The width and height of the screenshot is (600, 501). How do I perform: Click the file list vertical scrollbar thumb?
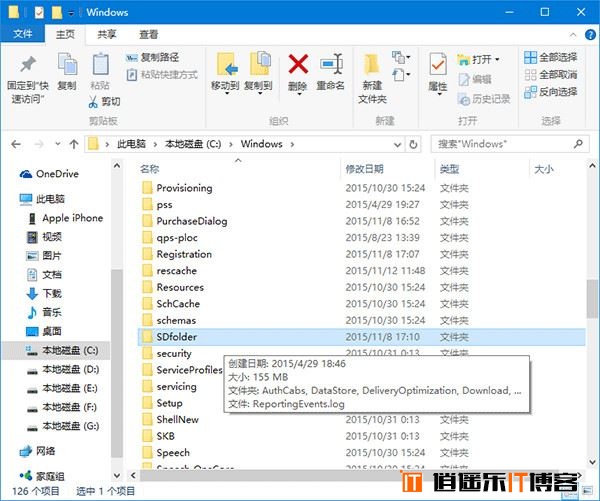pos(592,299)
